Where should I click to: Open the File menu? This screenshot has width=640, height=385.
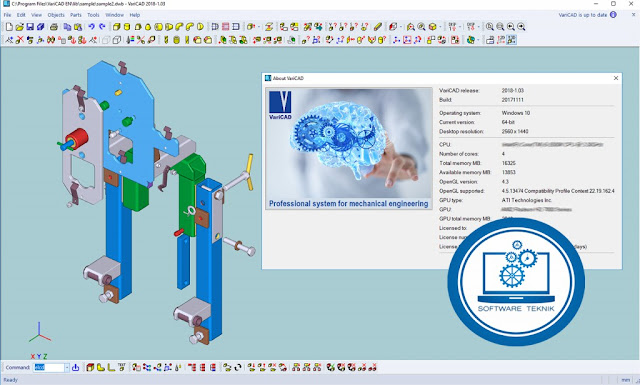[x=7, y=15]
